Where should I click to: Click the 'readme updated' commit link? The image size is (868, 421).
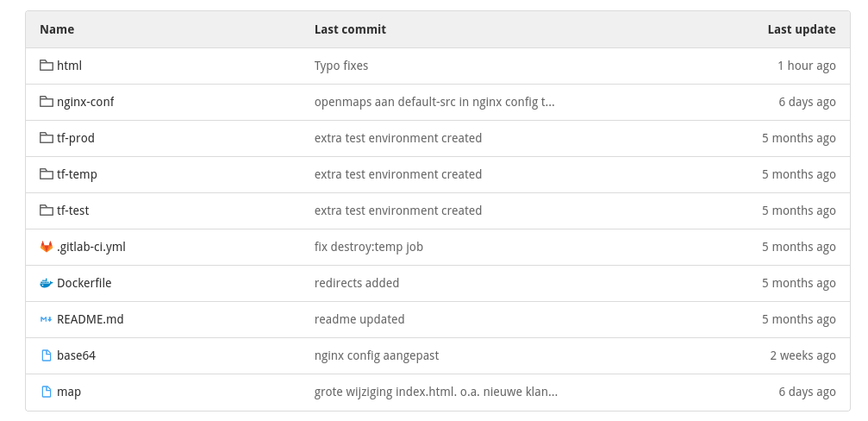tap(359, 319)
